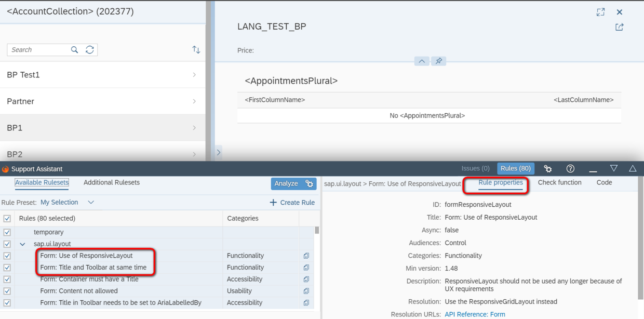Open sort options for account list
Image resolution: width=644 pixels, height=319 pixels.
click(x=196, y=49)
